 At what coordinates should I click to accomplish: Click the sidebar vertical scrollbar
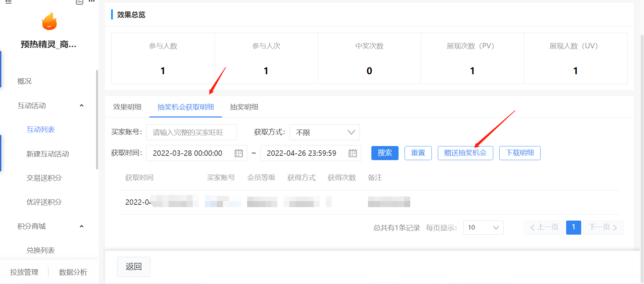coord(97,120)
